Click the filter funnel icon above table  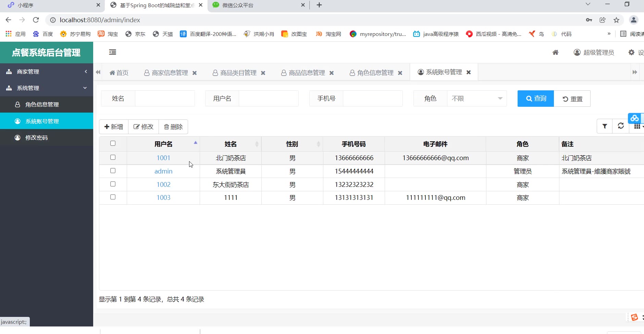(x=605, y=126)
